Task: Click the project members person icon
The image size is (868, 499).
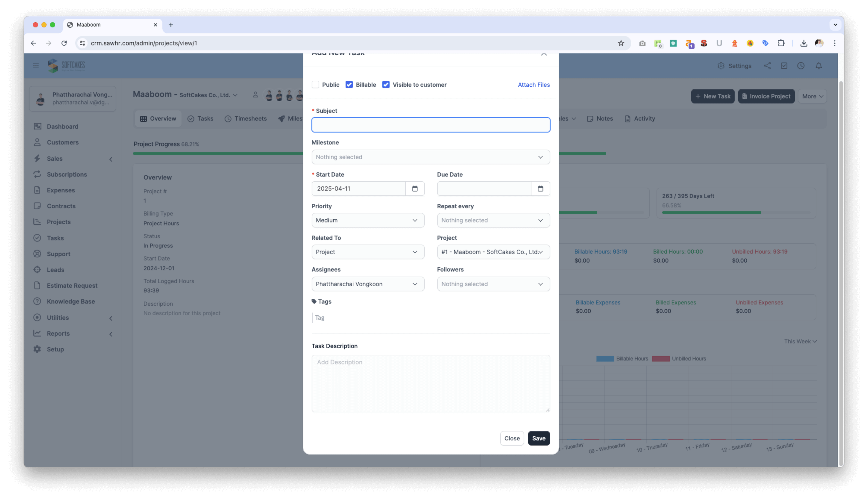Action: [x=255, y=95]
